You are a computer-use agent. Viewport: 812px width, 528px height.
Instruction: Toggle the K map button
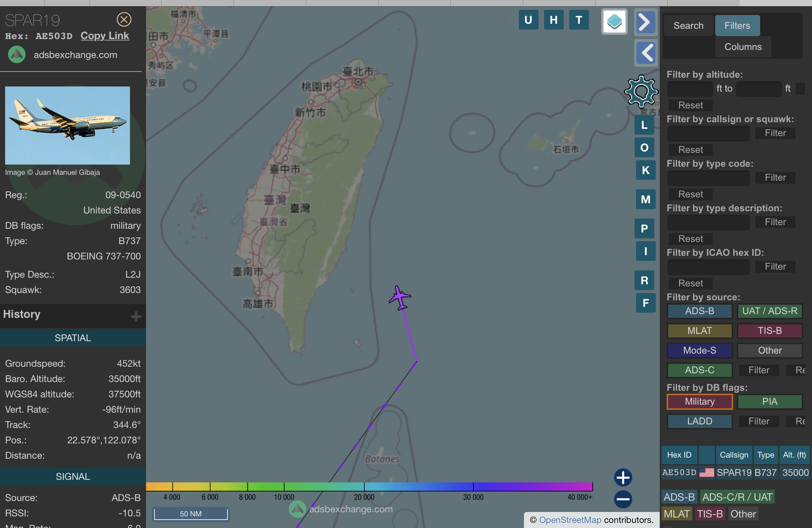[x=646, y=170]
